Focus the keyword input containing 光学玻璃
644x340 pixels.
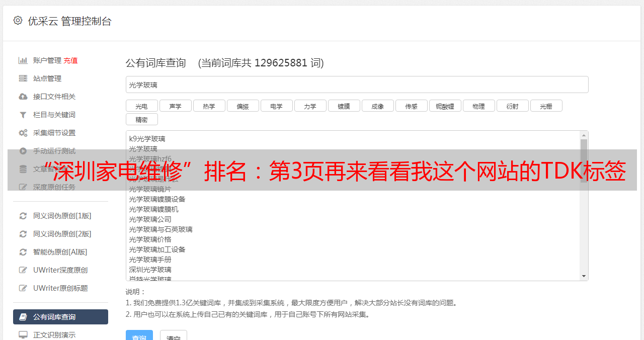357,84
